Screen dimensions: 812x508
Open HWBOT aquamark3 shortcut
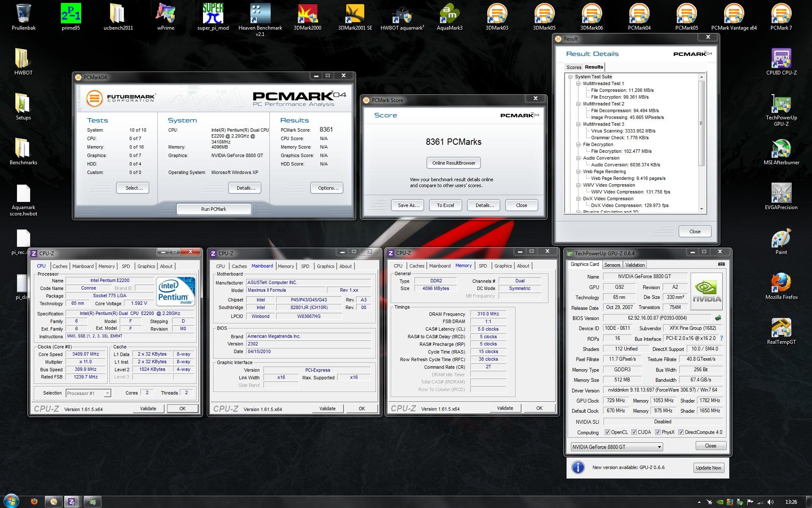coord(402,17)
